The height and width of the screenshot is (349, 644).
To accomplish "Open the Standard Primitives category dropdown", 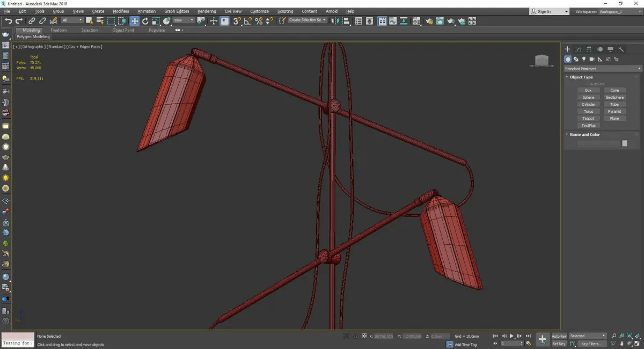I will point(602,69).
